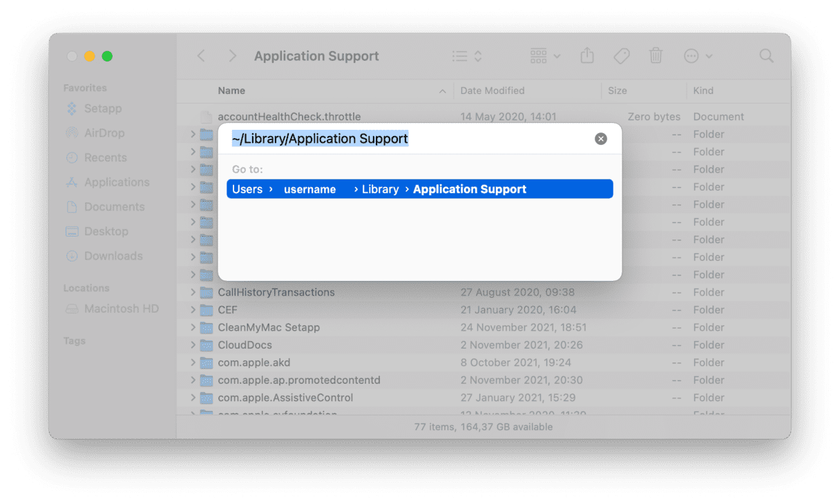The width and height of the screenshot is (840, 504).
Task: Open AirDrop in the sidebar
Action: pyautogui.click(x=104, y=133)
